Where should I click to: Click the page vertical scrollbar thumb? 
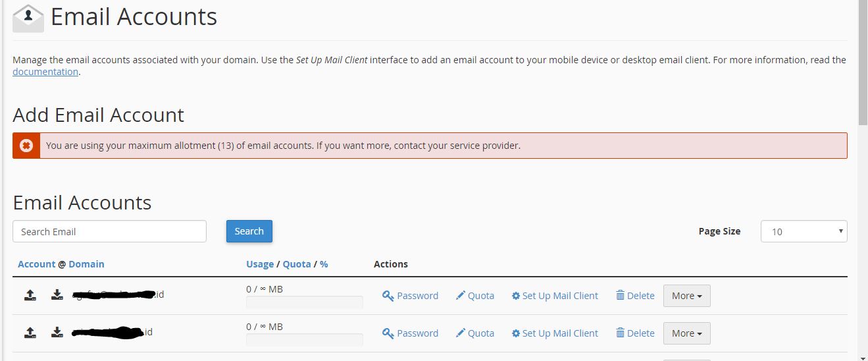862,63
